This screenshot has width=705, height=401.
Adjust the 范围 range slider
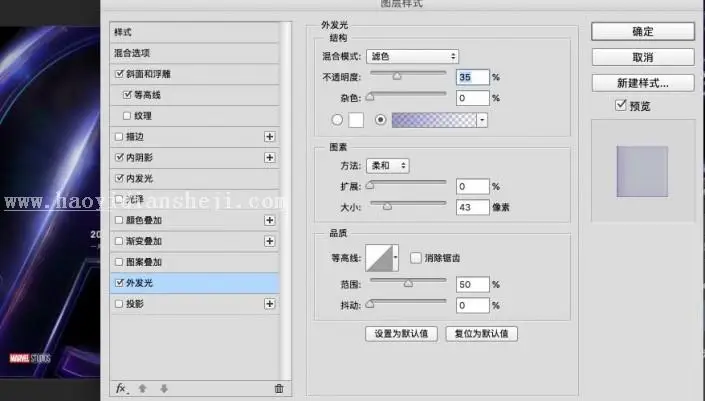[408, 283]
